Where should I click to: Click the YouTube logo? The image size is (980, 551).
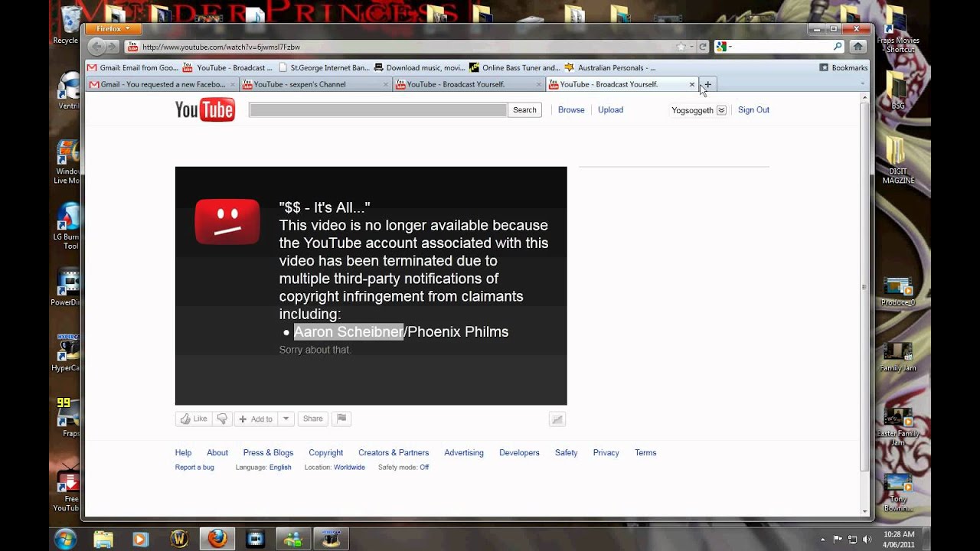click(x=204, y=110)
